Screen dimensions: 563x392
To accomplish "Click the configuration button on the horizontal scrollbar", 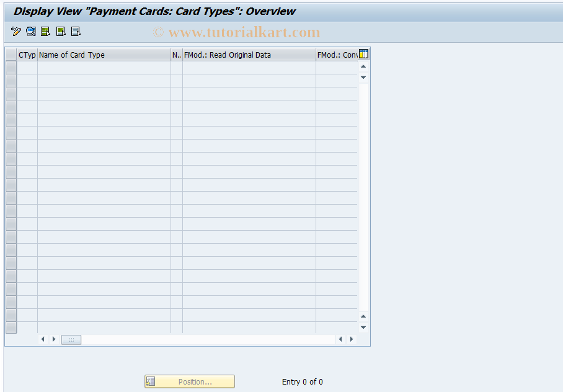I will pyautogui.click(x=70, y=339).
